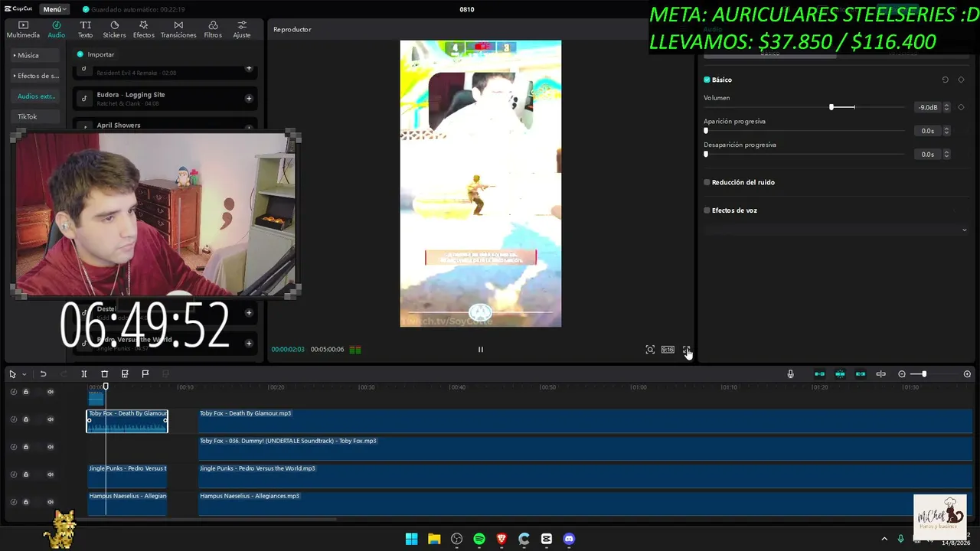Toggle auto snapping in the timeline

point(840,374)
